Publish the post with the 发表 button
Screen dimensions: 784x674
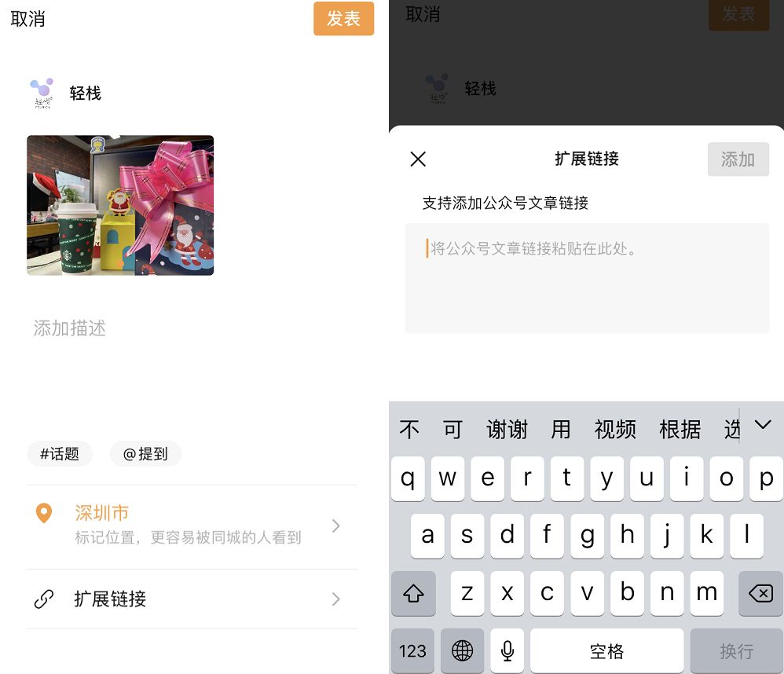pos(343,20)
